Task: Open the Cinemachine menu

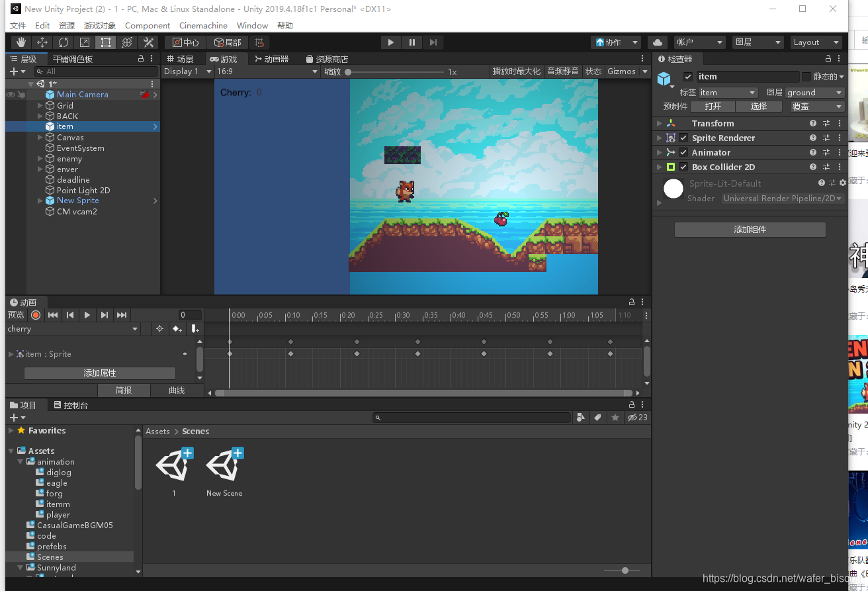Action: (203, 25)
